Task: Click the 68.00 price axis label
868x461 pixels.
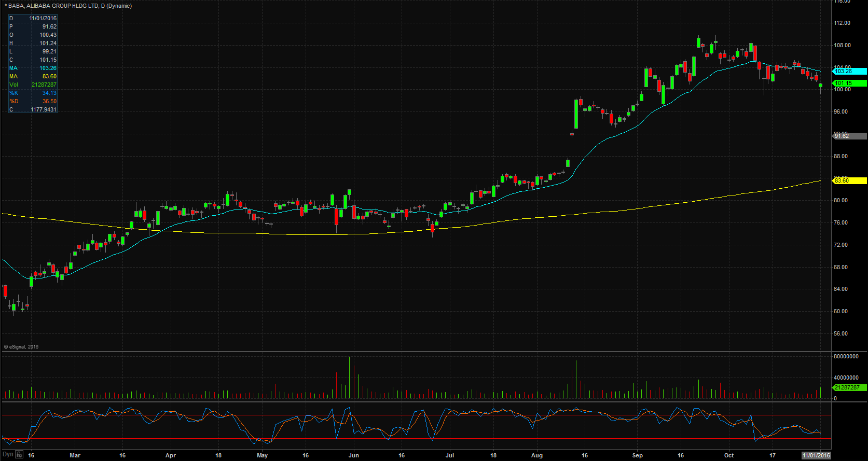Action: click(x=841, y=267)
